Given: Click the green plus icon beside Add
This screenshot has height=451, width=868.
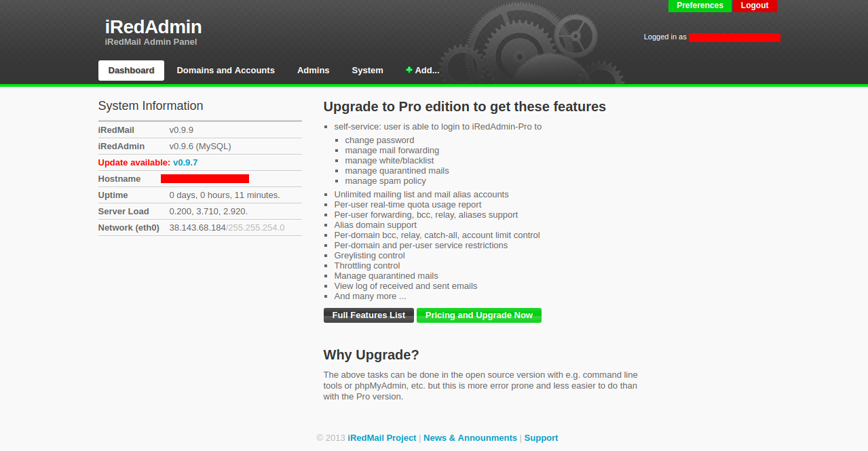Looking at the screenshot, I should click(x=409, y=71).
